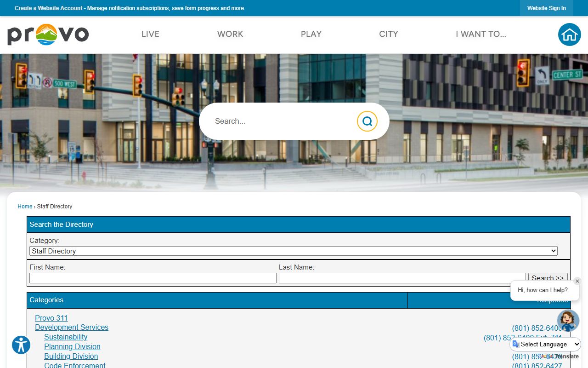Open the Planning Division link
588x368 pixels.
pos(72,346)
